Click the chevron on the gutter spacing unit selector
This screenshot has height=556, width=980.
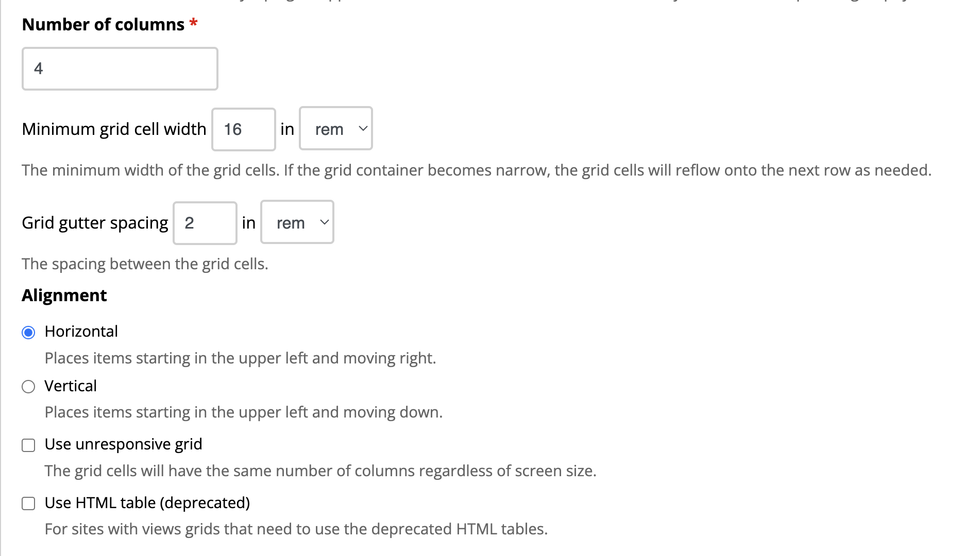pyautogui.click(x=325, y=222)
